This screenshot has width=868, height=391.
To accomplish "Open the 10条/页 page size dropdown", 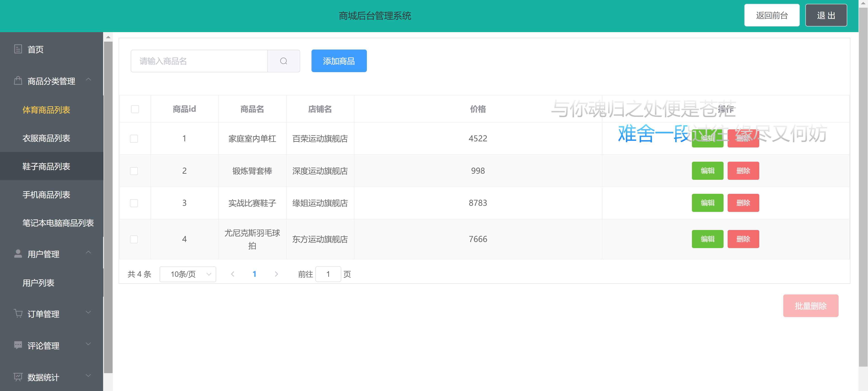I will [x=188, y=274].
